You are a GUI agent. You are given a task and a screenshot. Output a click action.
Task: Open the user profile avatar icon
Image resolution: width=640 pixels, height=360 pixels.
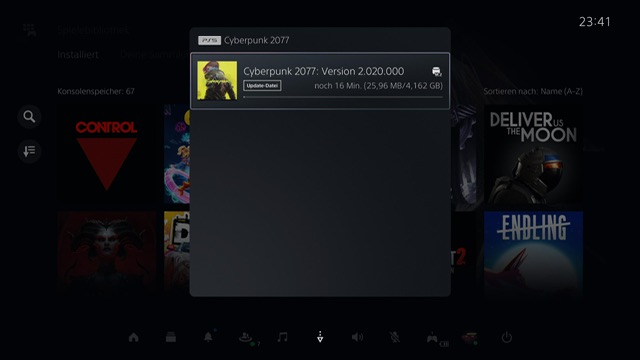469,338
